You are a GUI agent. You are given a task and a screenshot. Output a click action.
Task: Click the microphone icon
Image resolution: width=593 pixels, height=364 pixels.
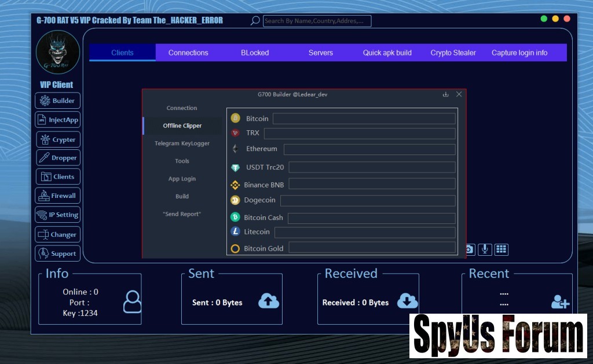pos(485,249)
